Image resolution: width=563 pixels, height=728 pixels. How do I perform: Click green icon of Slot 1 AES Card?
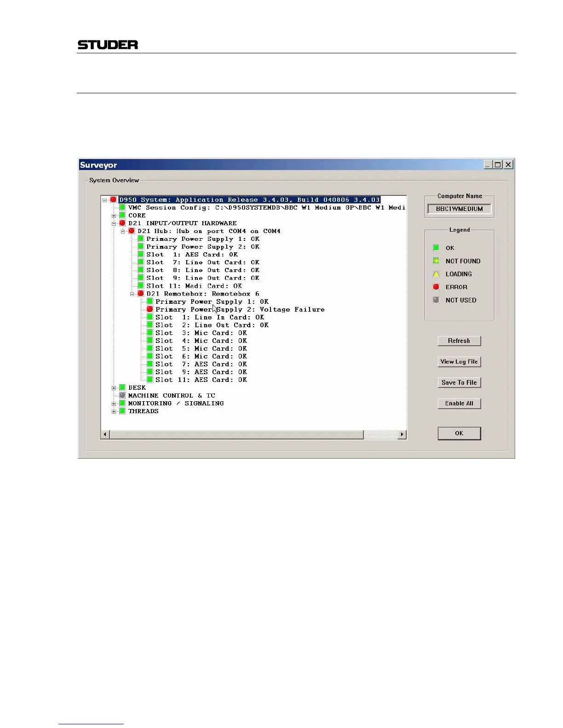141,255
